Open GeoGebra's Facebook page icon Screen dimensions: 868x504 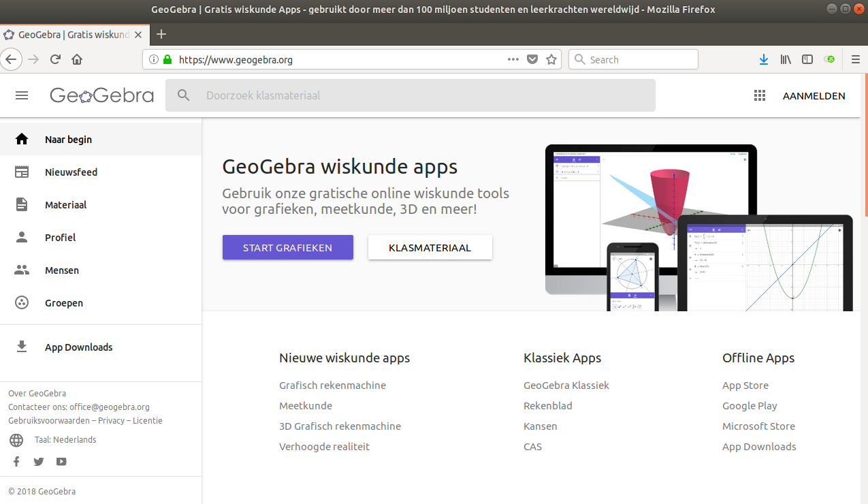tap(16, 462)
